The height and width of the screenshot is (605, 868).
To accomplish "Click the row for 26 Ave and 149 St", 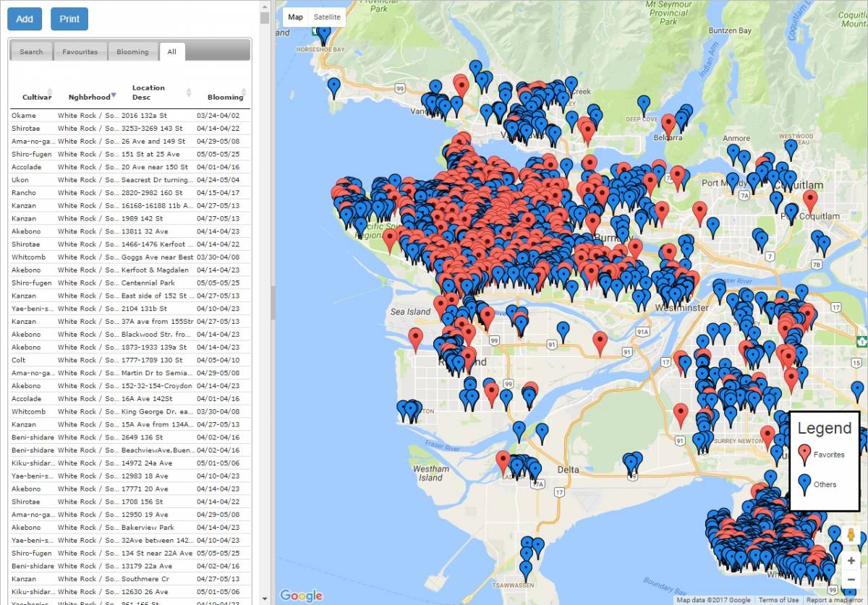I will point(130,142).
